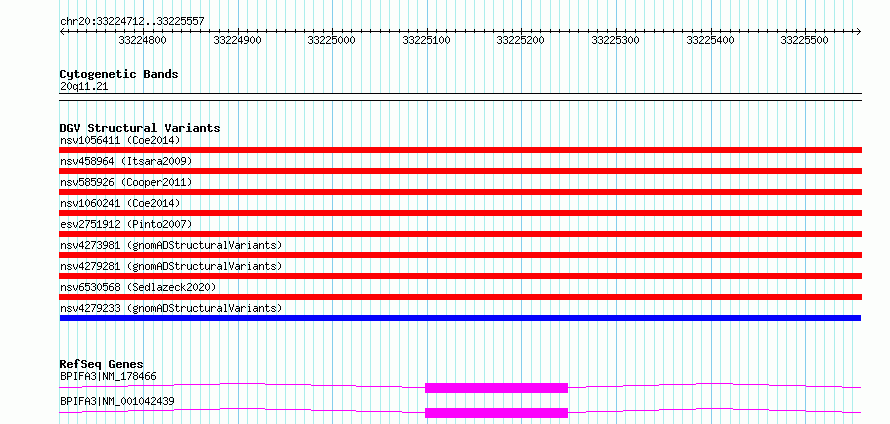Open the BPIFA3|NM_178466 transcript label
Viewport: 890px width, 424px height.
pyautogui.click(x=108, y=376)
